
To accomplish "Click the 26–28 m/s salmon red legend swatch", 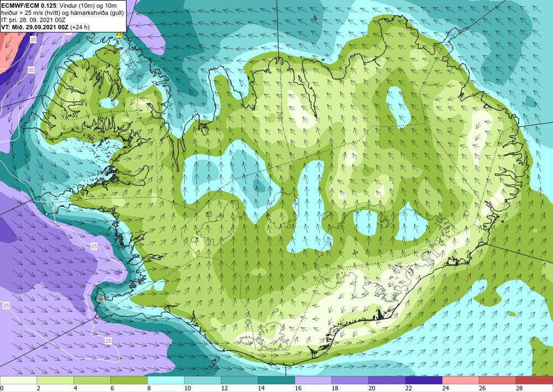I will [498, 380].
